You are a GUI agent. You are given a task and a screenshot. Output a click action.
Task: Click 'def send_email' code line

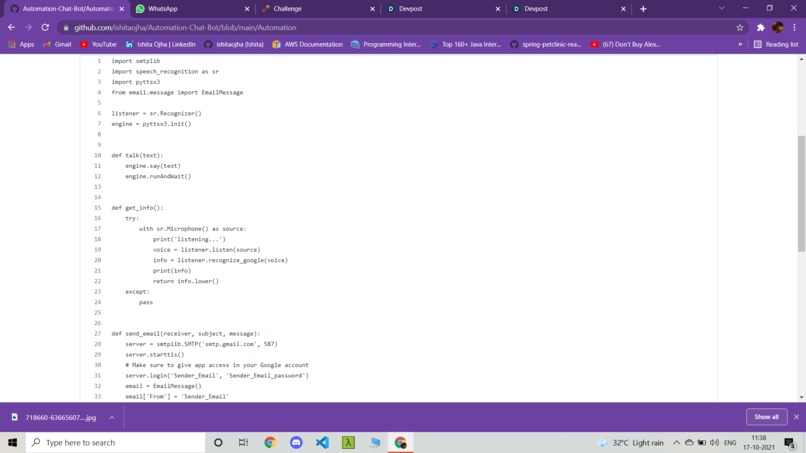186,334
